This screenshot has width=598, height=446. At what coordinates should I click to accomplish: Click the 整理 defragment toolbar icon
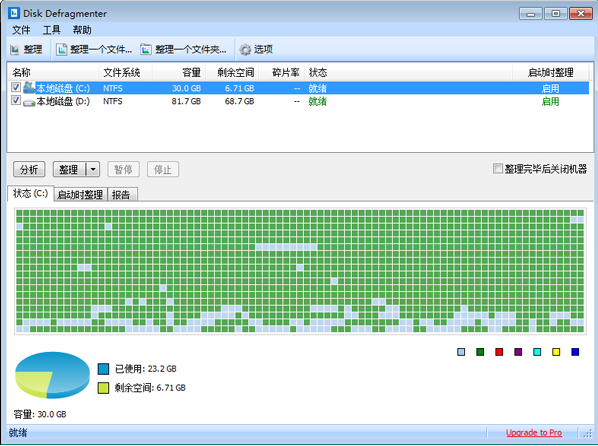pyautogui.click(x=15, y=50)
